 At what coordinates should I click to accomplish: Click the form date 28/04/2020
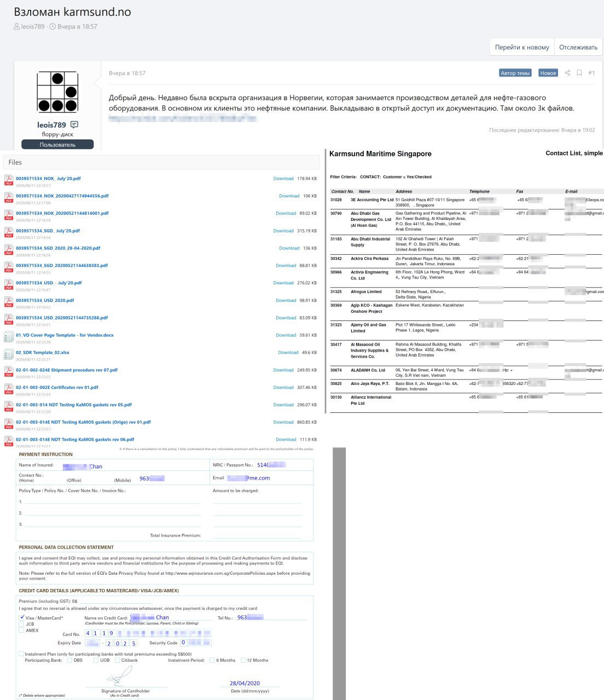(245, 683)
